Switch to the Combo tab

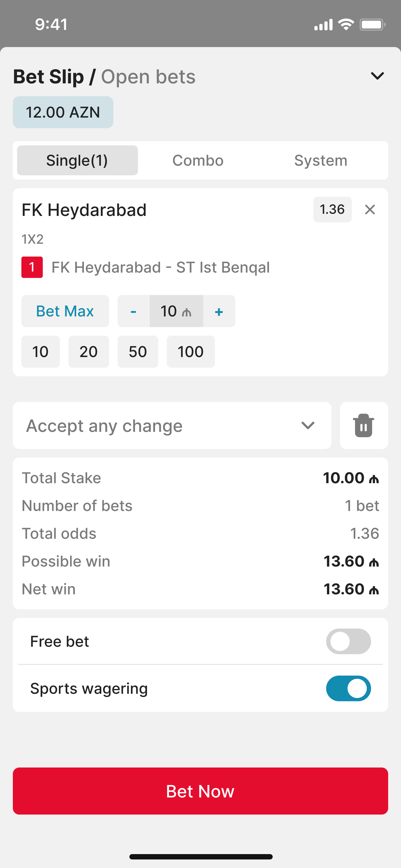click(198, 160)
